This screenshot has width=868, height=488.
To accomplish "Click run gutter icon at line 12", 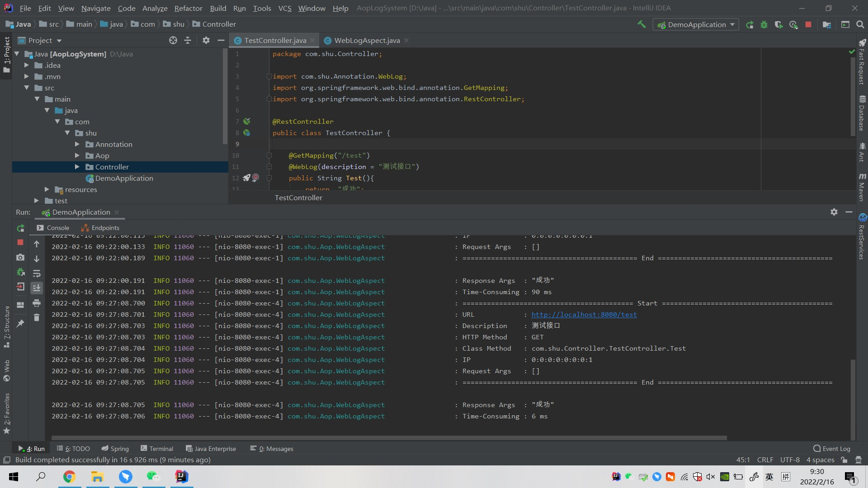I will [x=246, y=178].
